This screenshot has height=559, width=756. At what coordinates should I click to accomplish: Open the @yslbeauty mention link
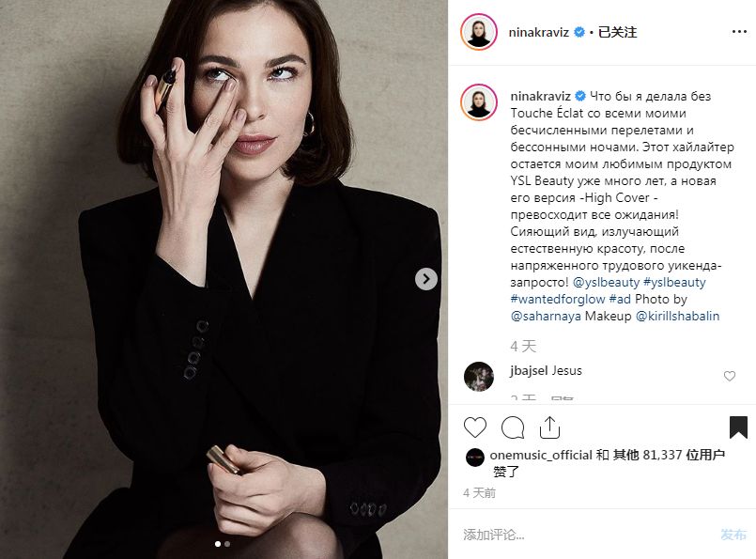(x=606, y=282)
